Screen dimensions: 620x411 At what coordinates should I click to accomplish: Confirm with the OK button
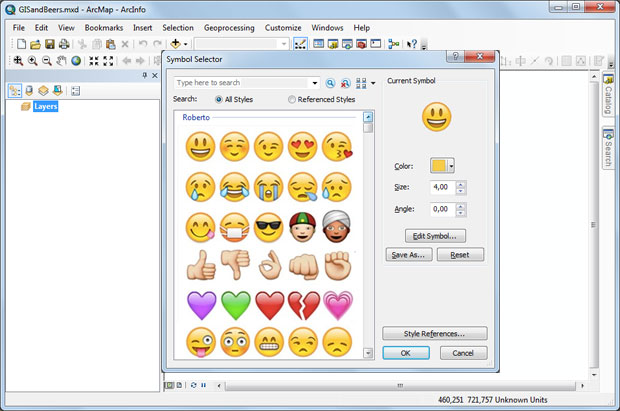406,353
